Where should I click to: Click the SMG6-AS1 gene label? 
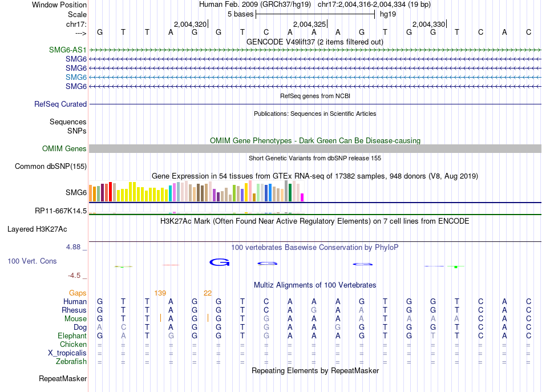click(68, 50)
